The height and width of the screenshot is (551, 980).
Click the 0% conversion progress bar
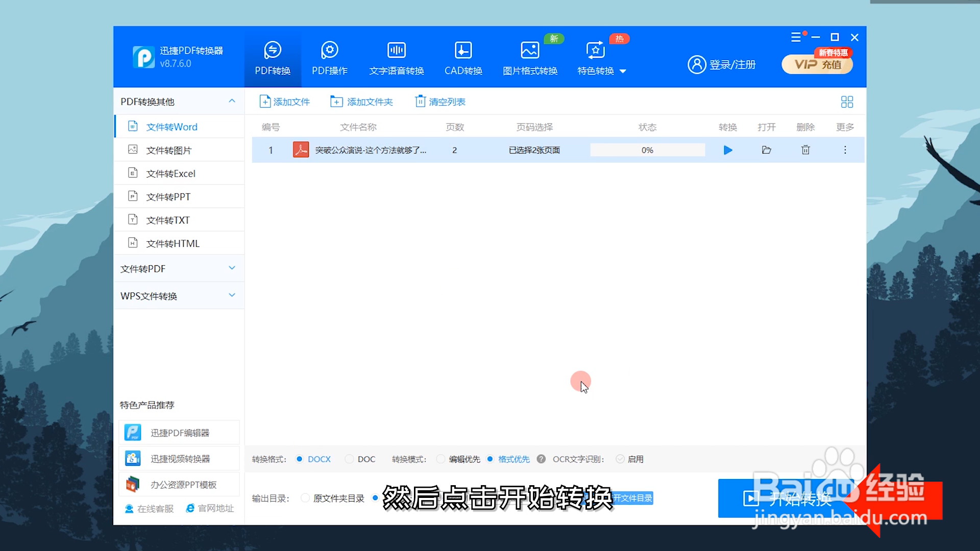[x=647, y=150]
